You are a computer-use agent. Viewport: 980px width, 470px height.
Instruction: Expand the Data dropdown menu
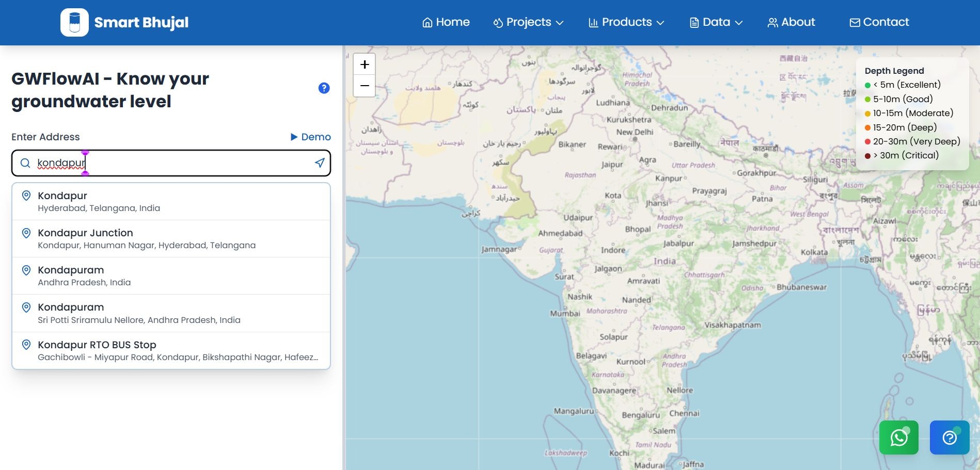coord(716,22)
